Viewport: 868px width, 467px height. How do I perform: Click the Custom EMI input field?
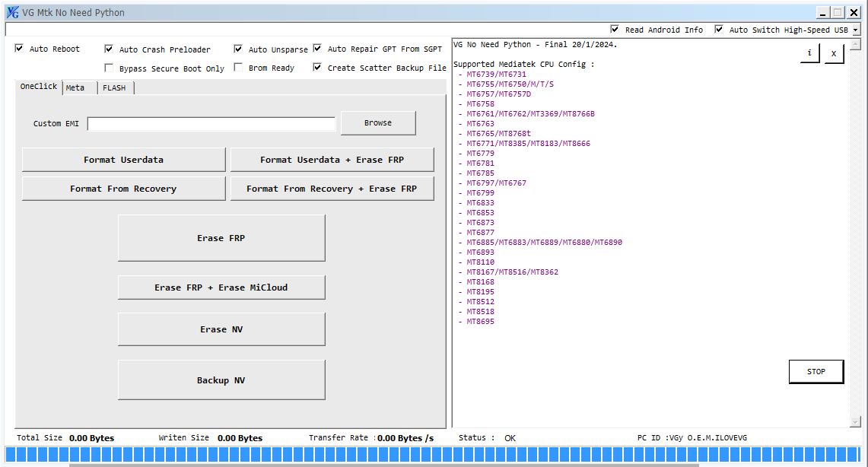point(211,124)
